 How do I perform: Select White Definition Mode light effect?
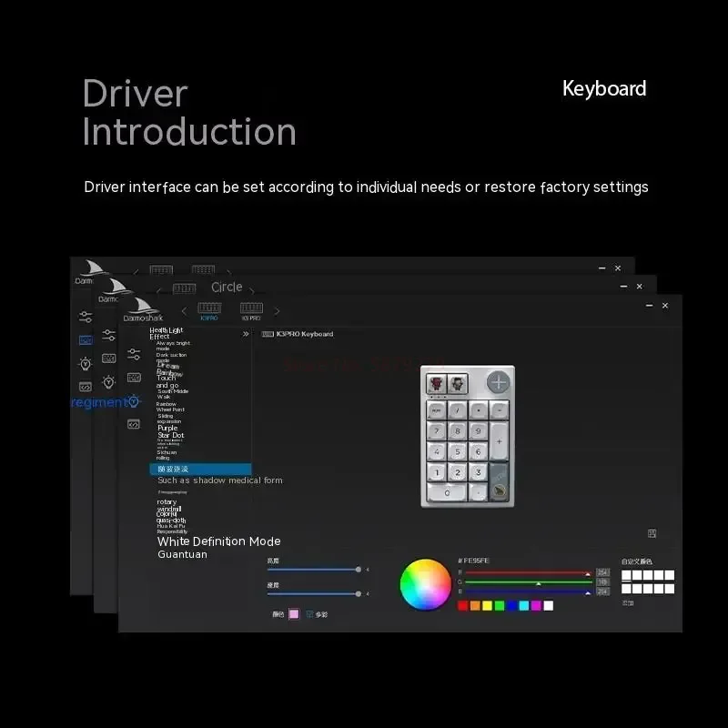tap(218, 541)
